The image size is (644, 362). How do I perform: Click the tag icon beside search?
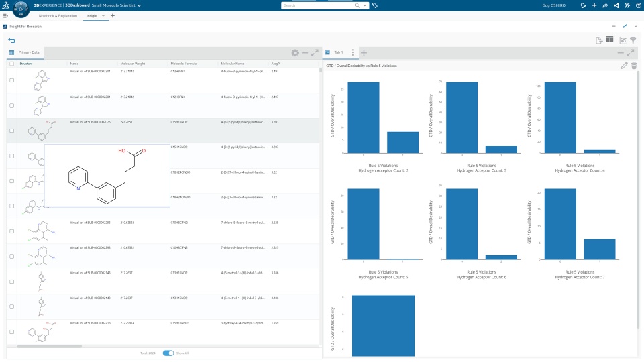pyautogui.click(x=374, y=5)
